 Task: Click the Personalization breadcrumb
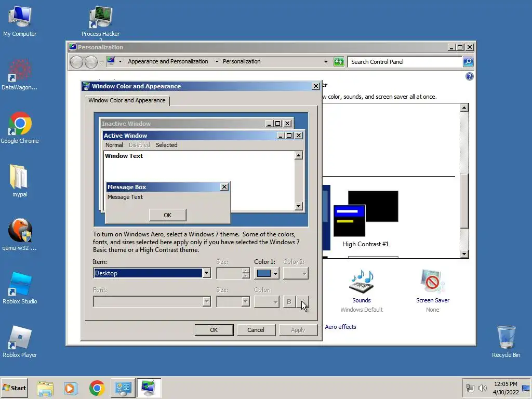[x=242, y=61]
